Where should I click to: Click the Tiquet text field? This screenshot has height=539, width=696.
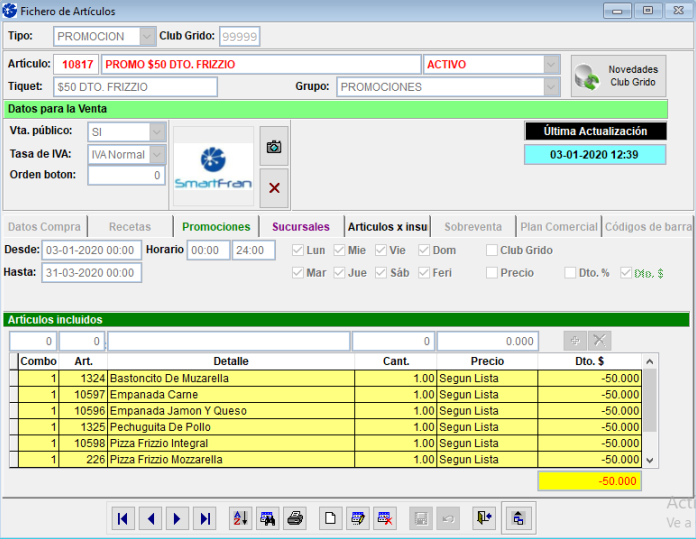pos(135,87)
